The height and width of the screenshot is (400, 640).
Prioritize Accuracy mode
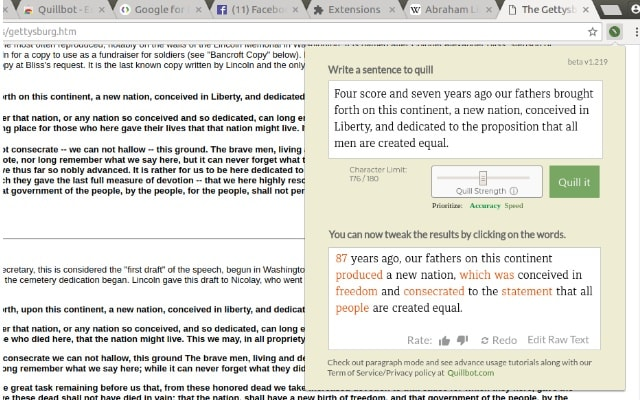pyautogui.click(x=485, y=206)
